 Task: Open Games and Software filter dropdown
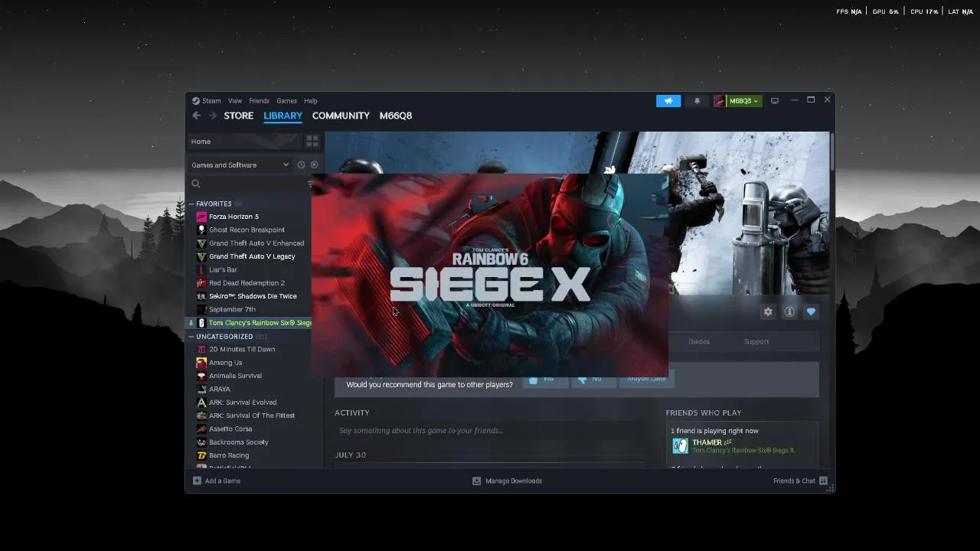point(240,165)
